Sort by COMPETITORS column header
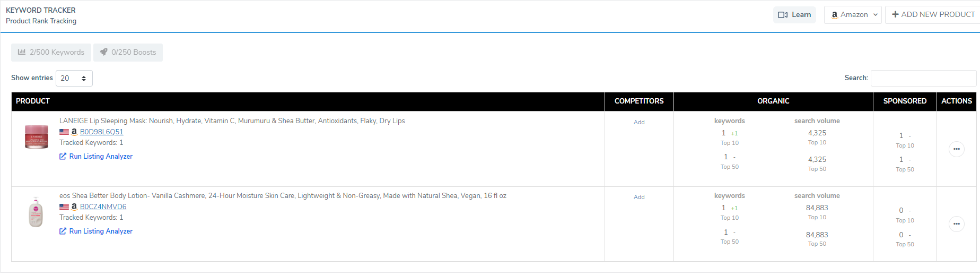980x275 pixels. 639,101
